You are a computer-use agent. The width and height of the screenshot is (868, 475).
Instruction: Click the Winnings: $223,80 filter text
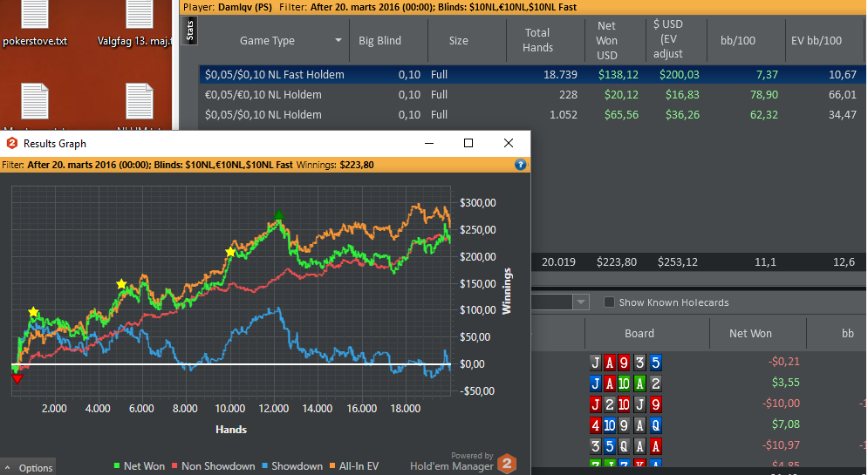point(335,165)
